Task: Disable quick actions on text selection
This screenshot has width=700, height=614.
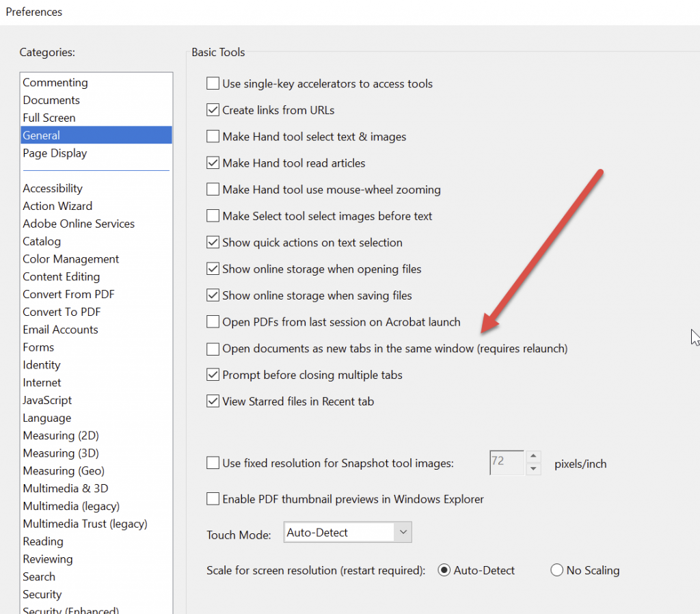Action: pyautogui.click(x=214, y=243)
